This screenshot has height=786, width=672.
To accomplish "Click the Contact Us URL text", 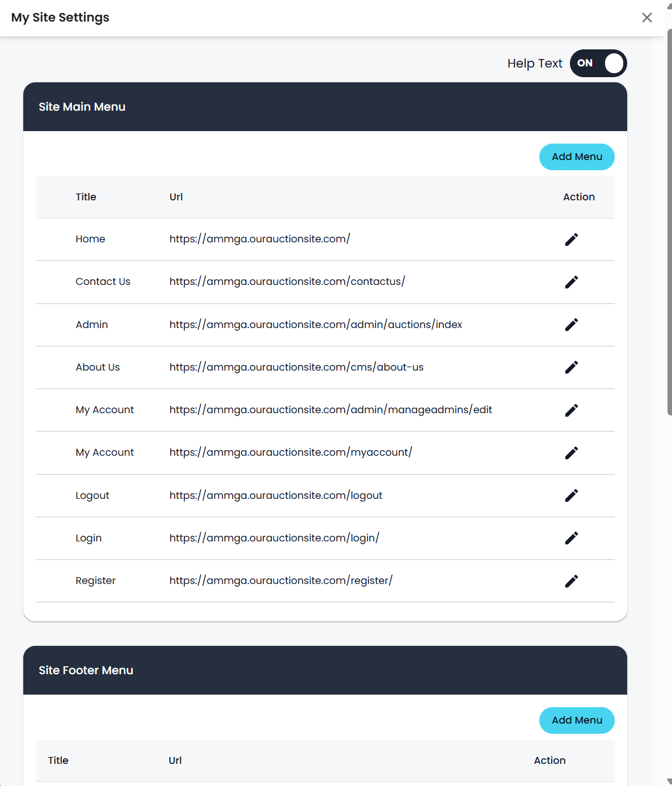I will tap(287, 281).
